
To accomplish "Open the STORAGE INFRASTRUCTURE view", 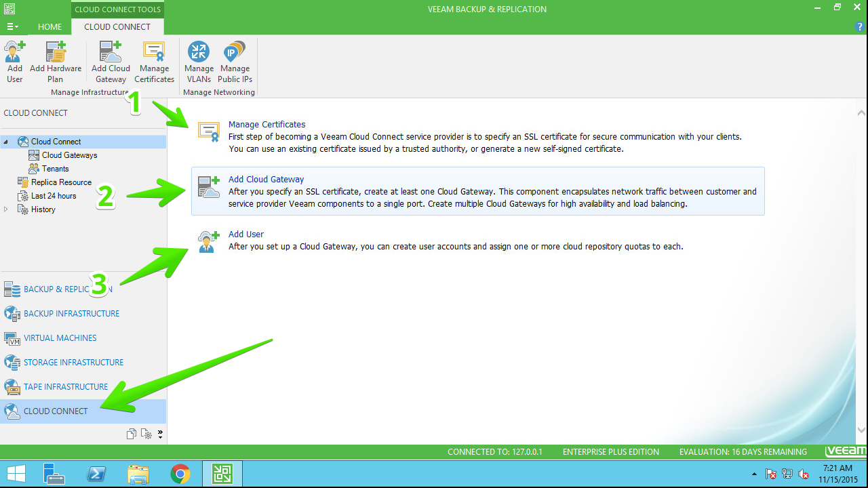I will coord(83,363).
